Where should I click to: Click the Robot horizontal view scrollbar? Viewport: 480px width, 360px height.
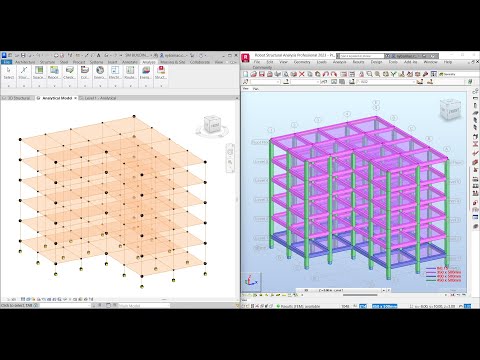360,295
